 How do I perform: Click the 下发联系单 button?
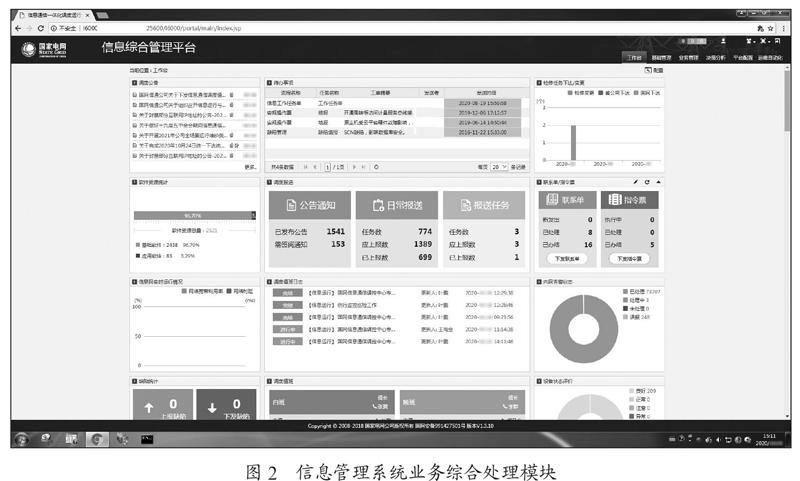coord(567,259)
